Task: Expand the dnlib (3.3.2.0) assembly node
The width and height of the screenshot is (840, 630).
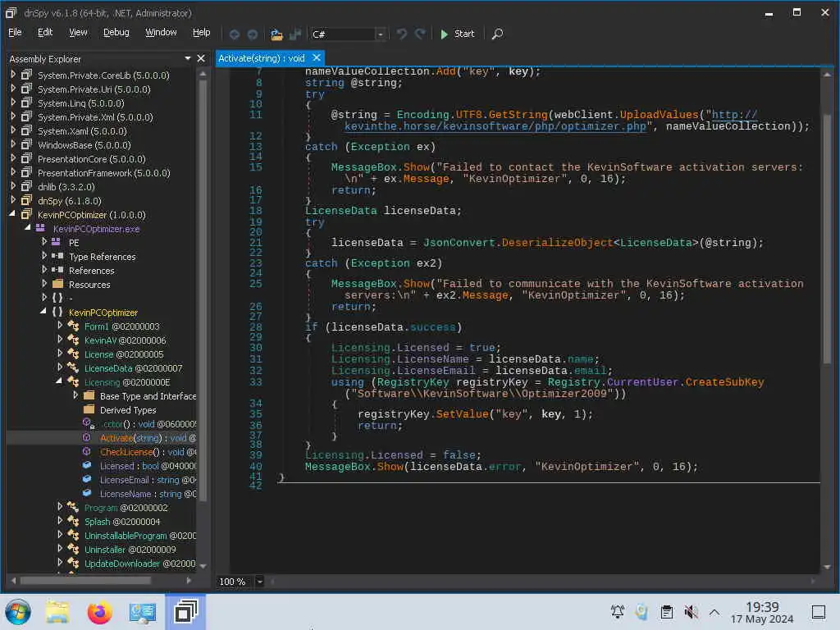Action: [13, 186]
